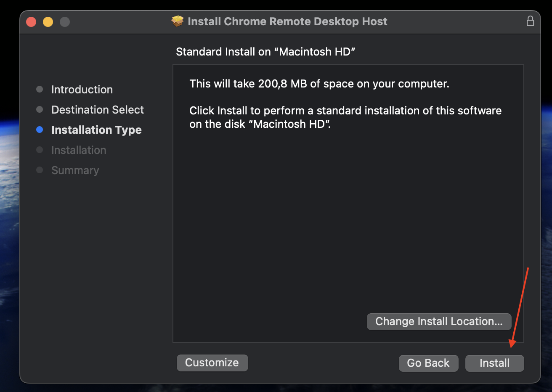Click the Standard Install on Macintosh HD heading
Screen dimensions: 552x392
pos(265,52)
